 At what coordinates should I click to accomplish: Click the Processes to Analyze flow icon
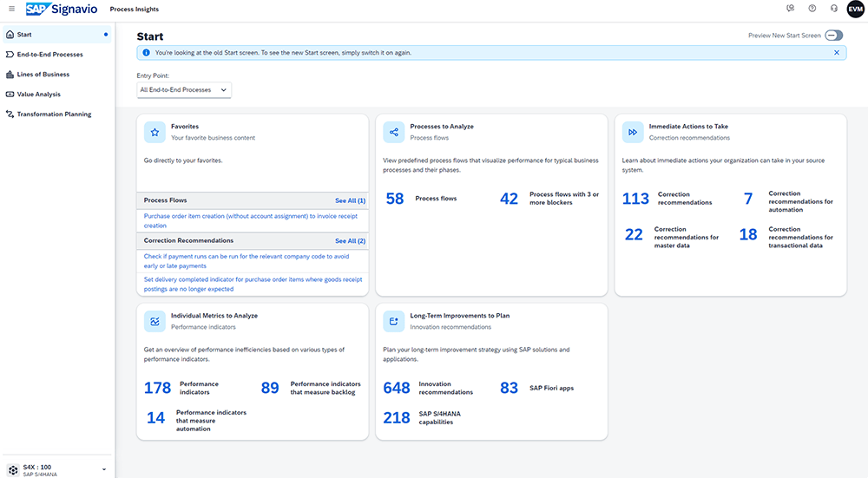tap(394, 132)
